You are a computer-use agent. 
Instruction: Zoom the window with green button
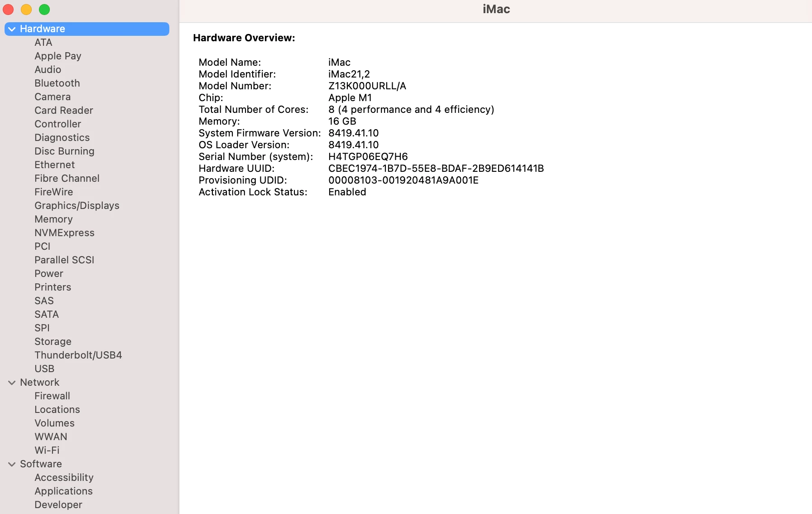(x=44, y=10)
